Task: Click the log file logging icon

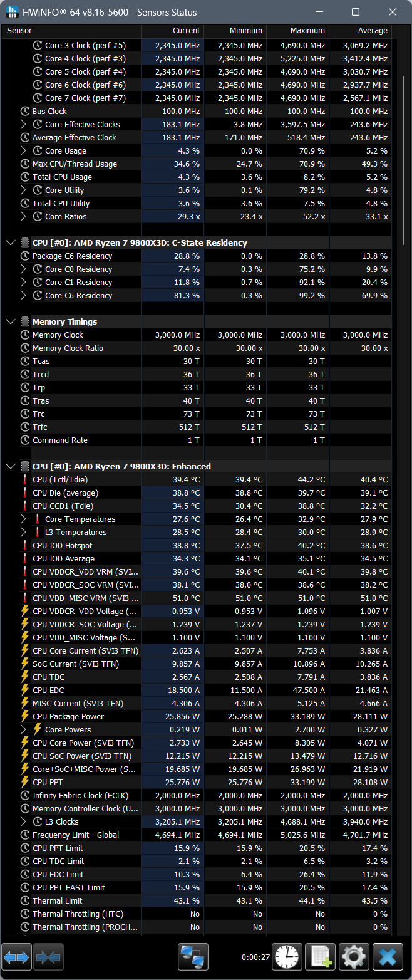Action: 321,957
